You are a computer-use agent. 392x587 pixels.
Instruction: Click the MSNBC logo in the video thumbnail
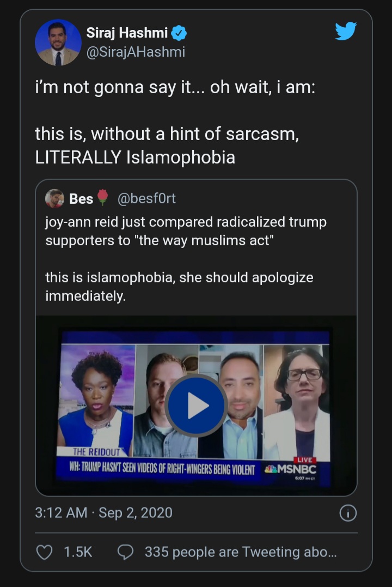[291, 469]
